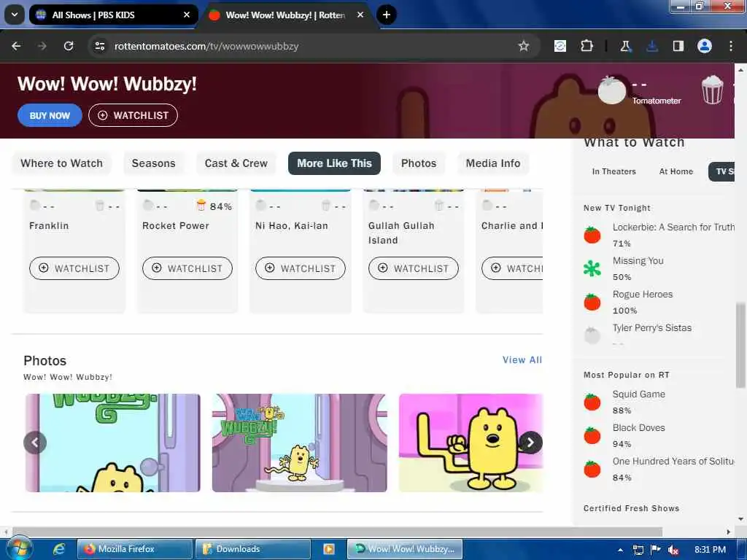Screen dimensions: 747x560
Task: Open the Squid Game link
Action: click(639, 394)
